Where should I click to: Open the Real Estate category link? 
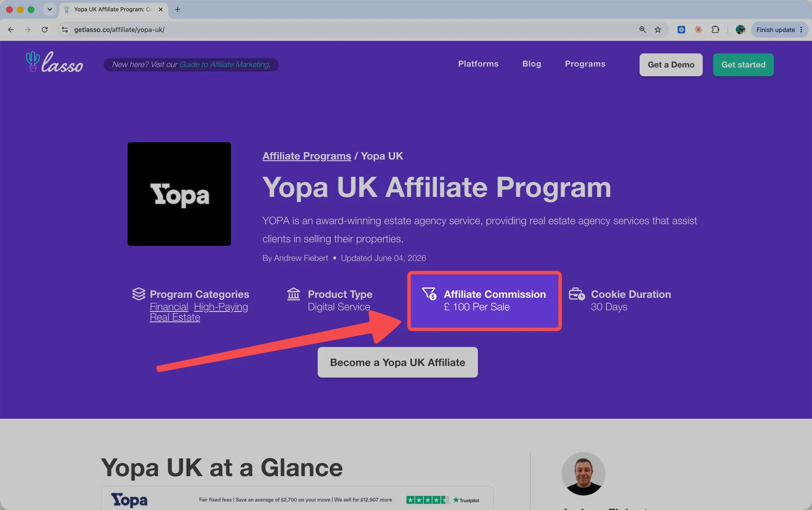(x=175, y=317)
